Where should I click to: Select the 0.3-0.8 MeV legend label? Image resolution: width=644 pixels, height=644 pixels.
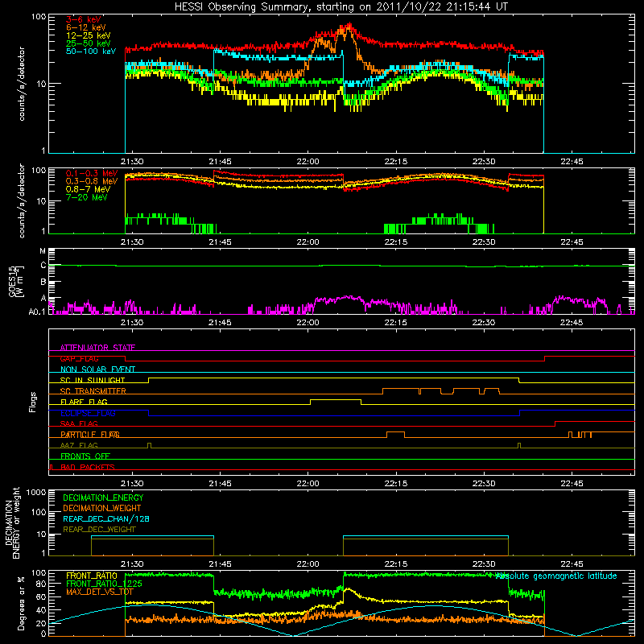pyautogui.click(x=92, y=181)
